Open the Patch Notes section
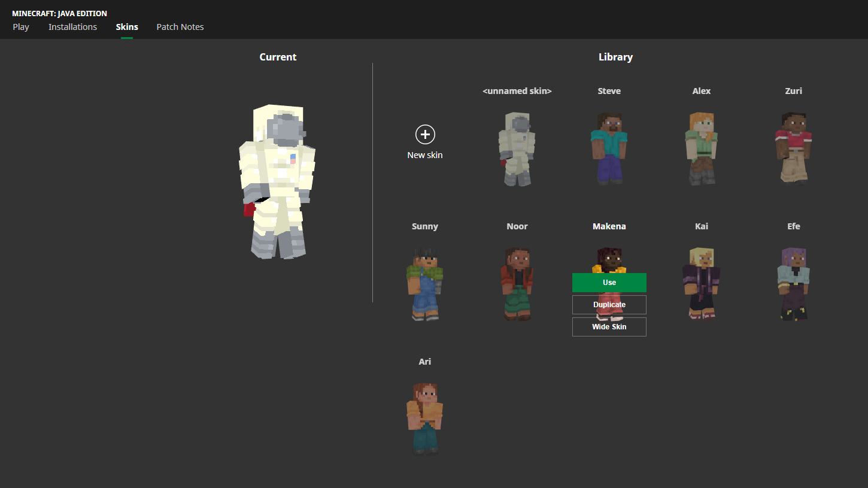The height and width of the screenshot is (488, 868). click(x=180, y=26)
